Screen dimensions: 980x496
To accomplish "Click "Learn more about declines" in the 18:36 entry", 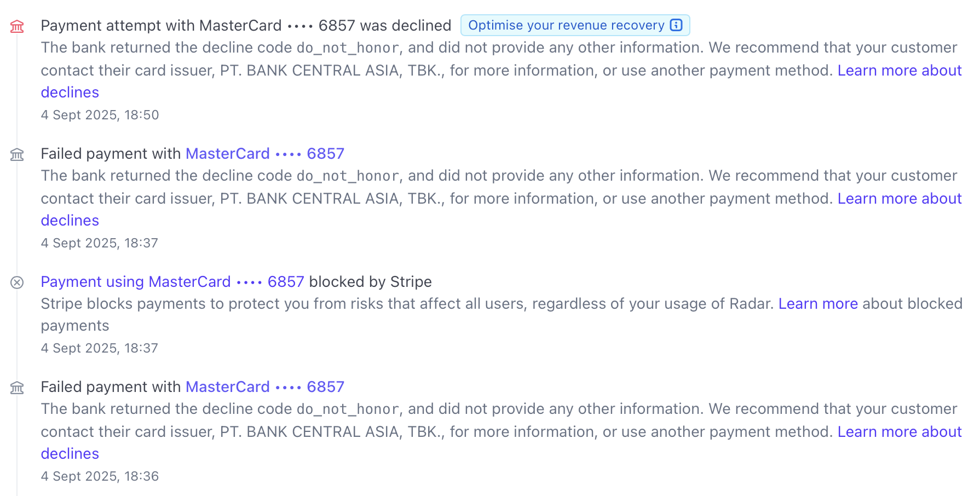I will [x=899, y=432].
